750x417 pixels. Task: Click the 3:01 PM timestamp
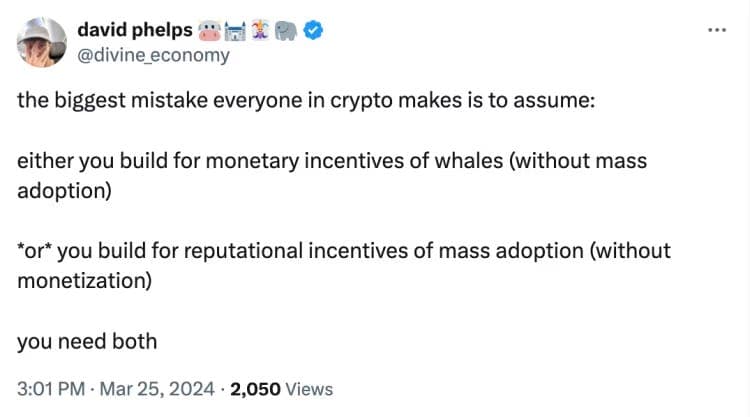(51, 389)
